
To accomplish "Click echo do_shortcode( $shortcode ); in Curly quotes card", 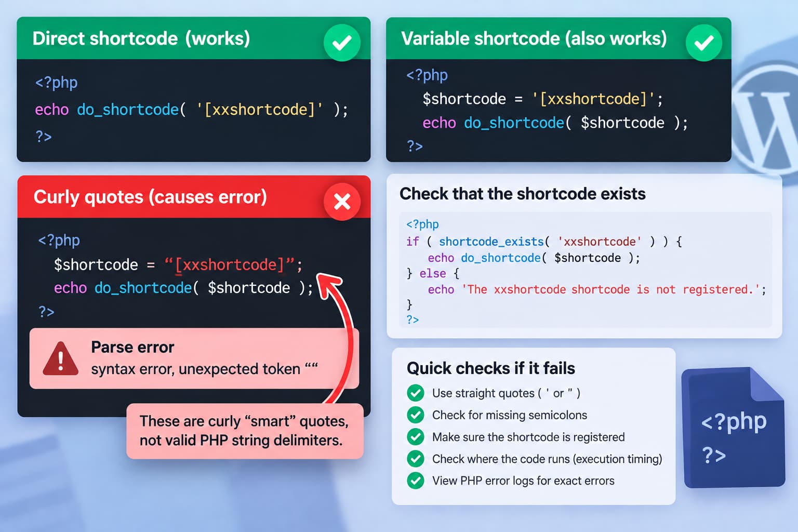I will point(184,288).
